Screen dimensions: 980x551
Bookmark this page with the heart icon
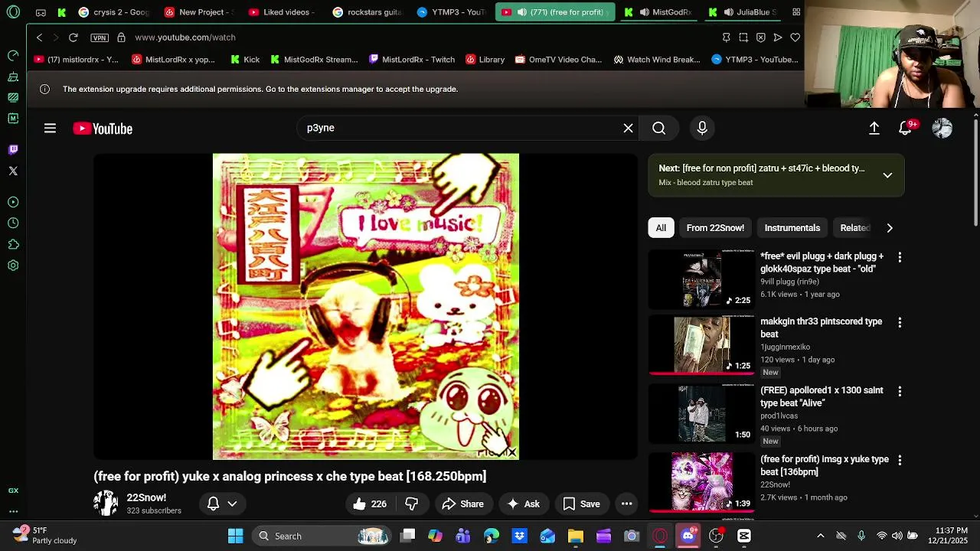point(795,37)
